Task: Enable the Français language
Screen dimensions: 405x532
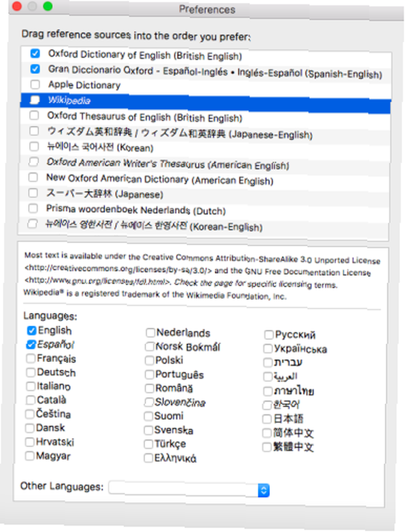Action: (31, 358)
